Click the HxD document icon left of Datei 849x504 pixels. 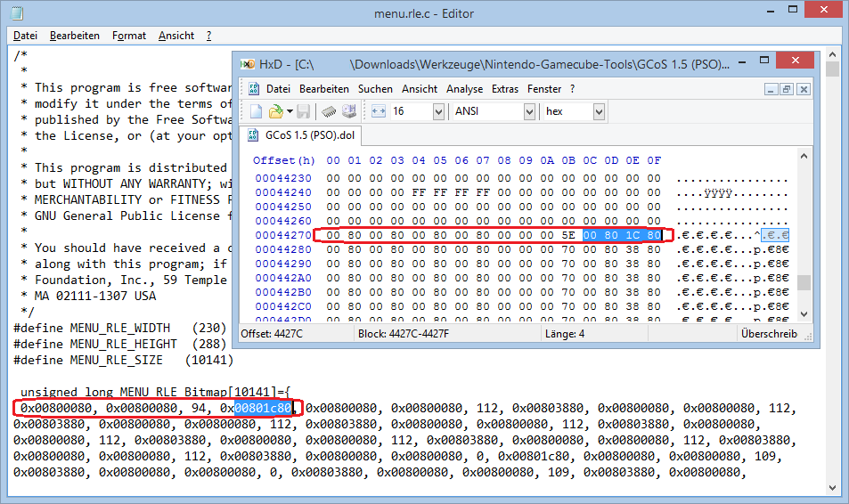click(254, 89)
